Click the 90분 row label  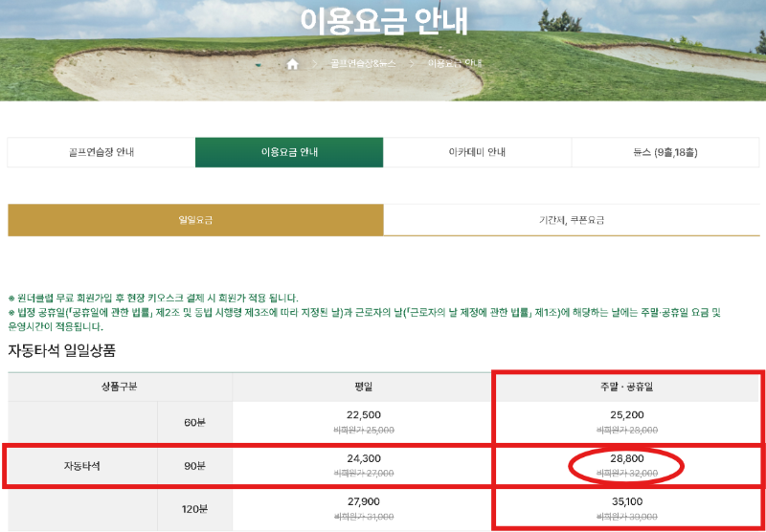194,466
